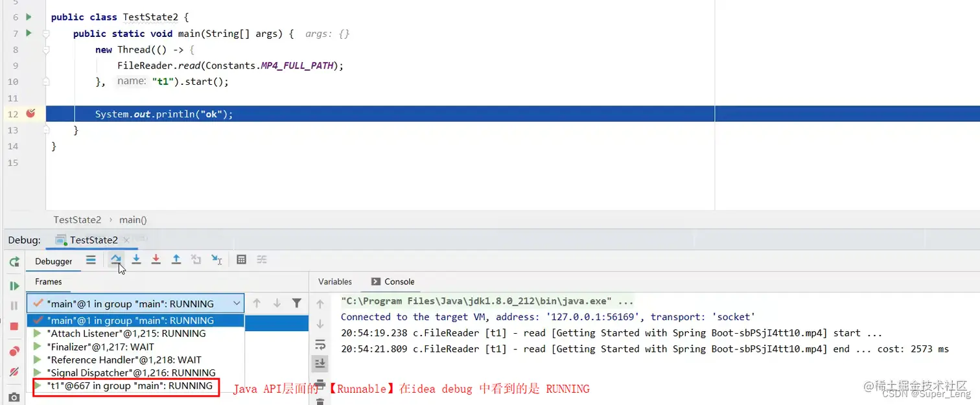980x405 pixels.
Task: Resume program execution
Action: (x=14, y=286)
